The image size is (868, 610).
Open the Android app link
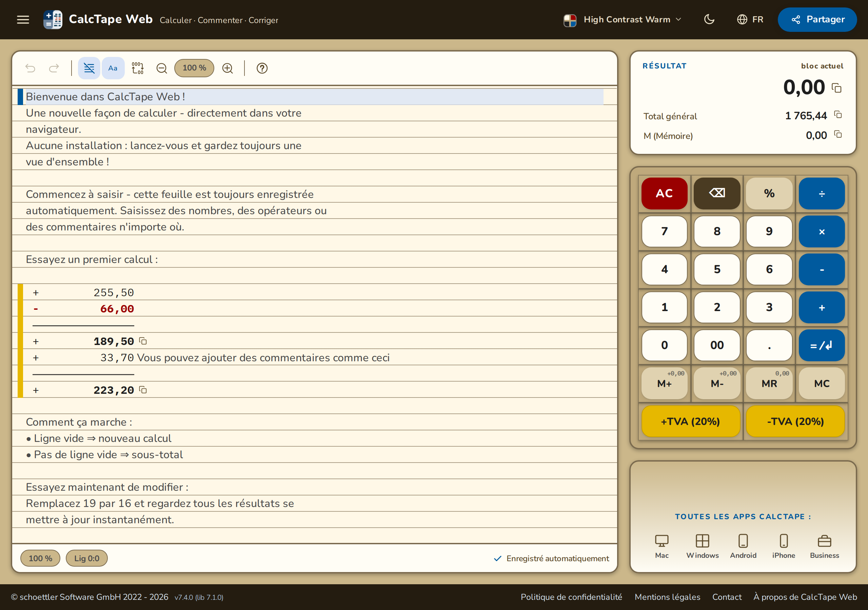tap(743, 546)
